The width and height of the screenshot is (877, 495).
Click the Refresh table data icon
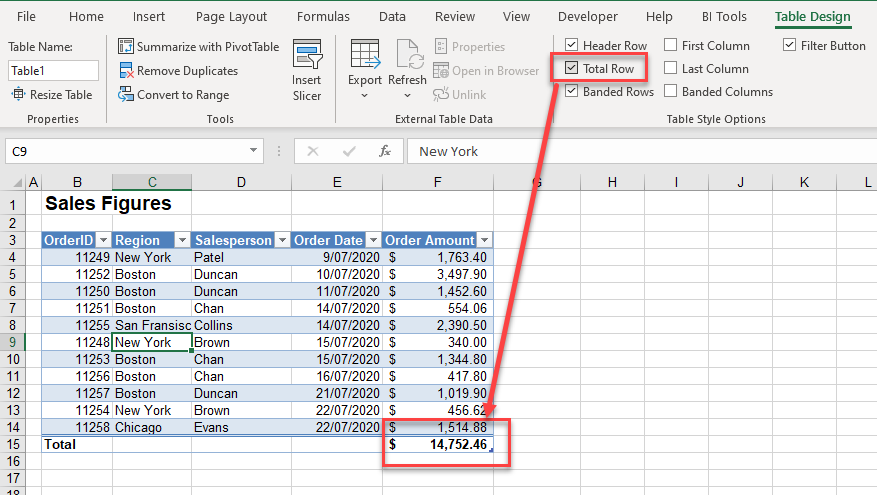coord(408,55)
